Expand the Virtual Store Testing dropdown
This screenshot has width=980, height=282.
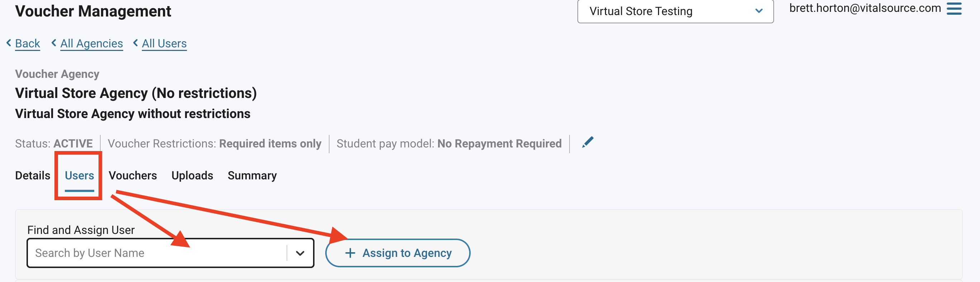(675, 11)
